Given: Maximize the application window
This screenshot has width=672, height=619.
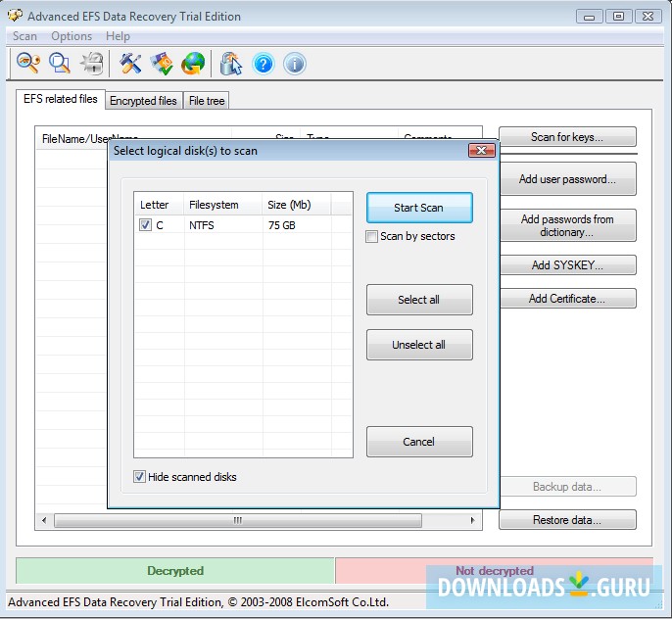Looking at the screenshot, I should 618,17.
